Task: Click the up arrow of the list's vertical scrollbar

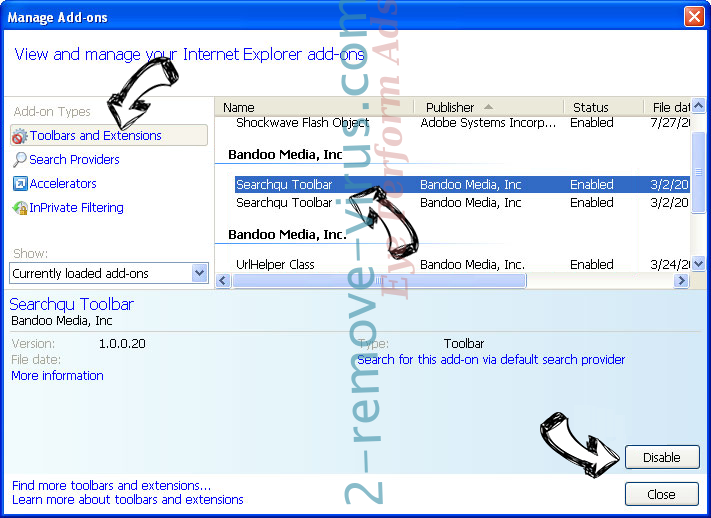Action: pyautogui.click(x=699, y=106)
